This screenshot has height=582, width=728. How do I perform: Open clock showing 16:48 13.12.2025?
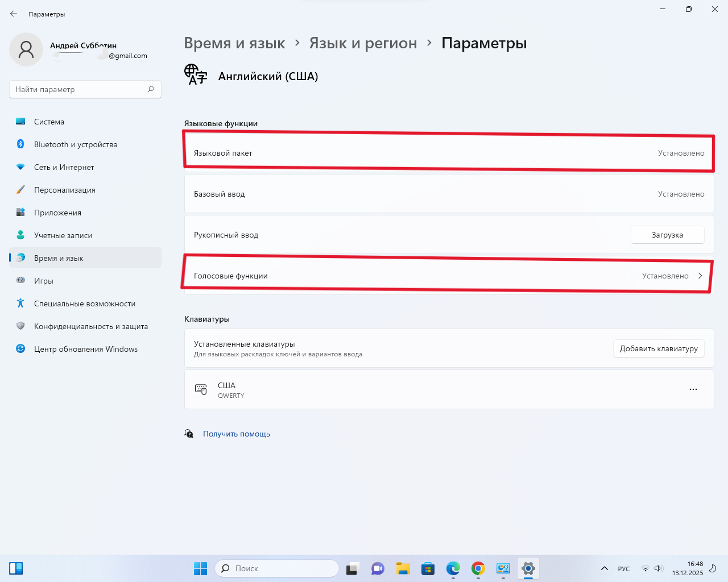[688, 568]
